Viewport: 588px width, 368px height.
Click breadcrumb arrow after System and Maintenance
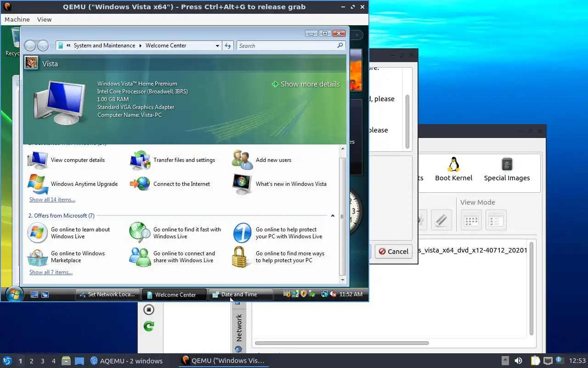click(140, 46)
